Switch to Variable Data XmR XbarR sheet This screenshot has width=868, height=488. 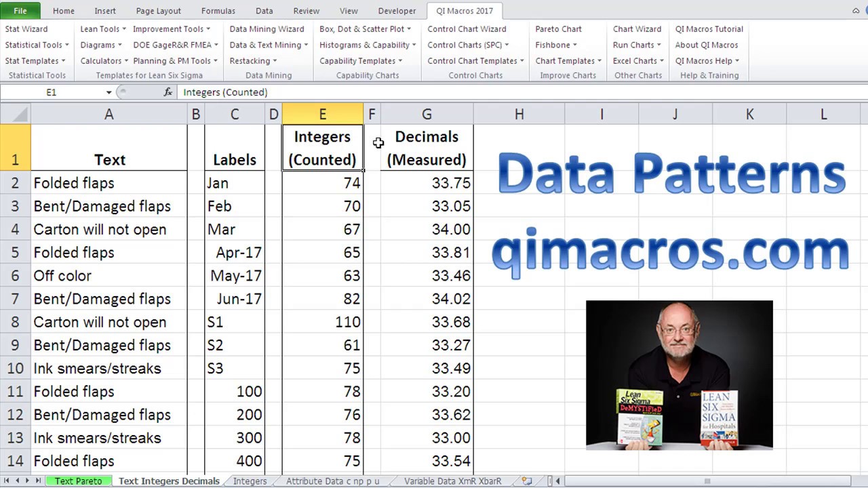(x=453, y=481)
